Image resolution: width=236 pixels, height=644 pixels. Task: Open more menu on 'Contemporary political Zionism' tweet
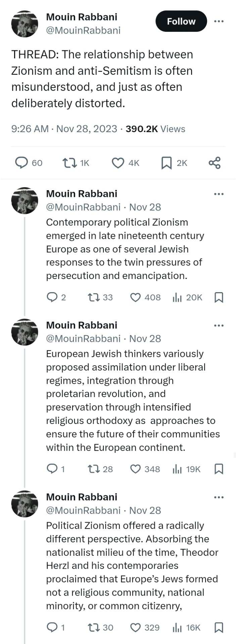tap(219, 194)
